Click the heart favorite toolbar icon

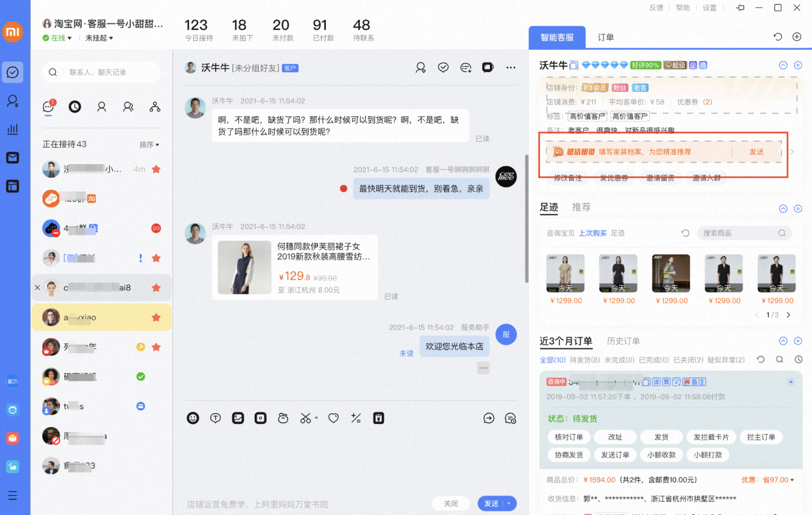(x=334, y=418)
